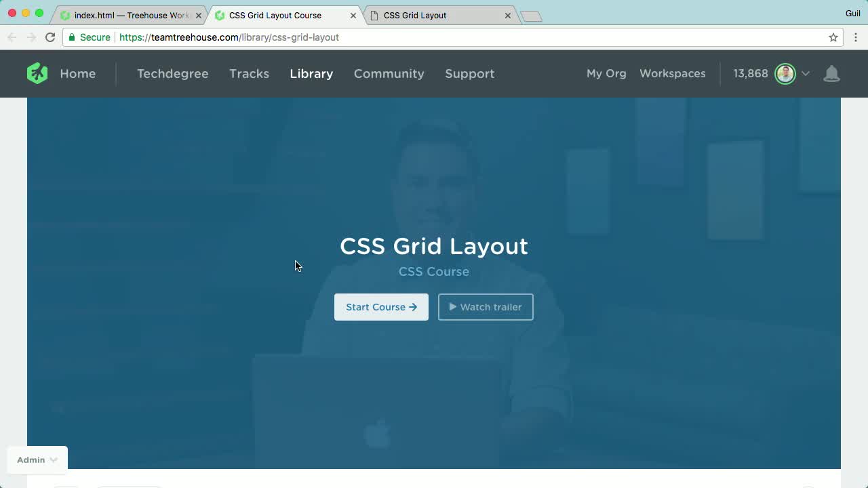
Task: Click the Treehouse logo icon
Action: (x=37, y=73)
